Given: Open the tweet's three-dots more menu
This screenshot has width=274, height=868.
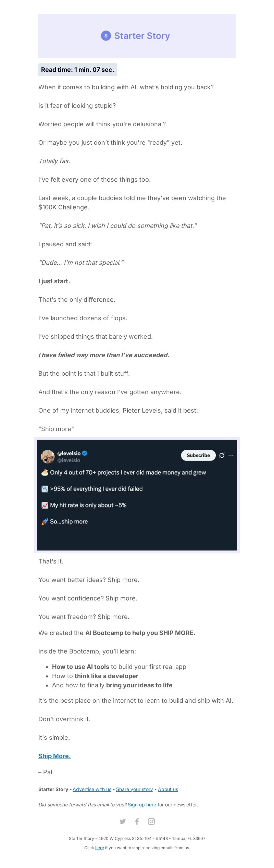Looking at the screenshot, I should click(x=231, y=455).
